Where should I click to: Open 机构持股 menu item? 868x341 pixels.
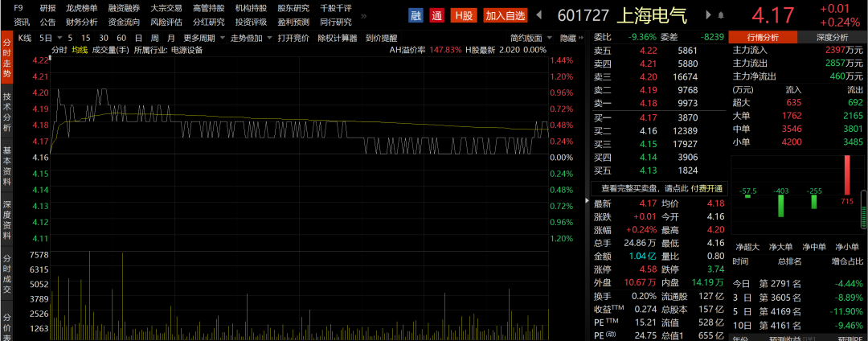pyautogui.click(x=251, y=8)
